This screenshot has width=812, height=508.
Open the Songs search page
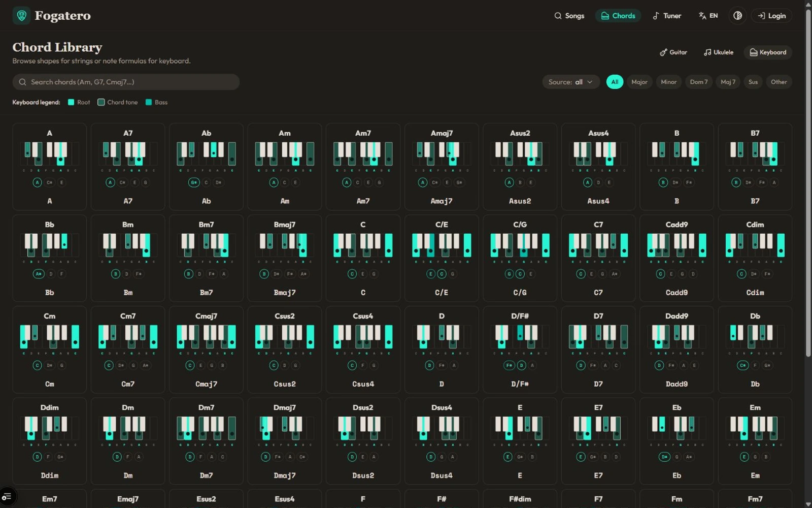tap(569, 16)
